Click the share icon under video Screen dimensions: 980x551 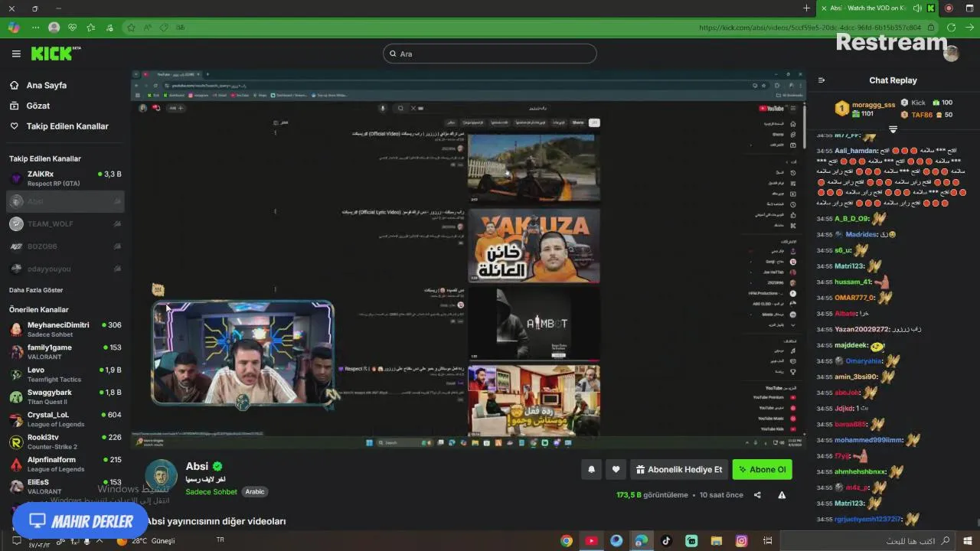pos(757,495)
